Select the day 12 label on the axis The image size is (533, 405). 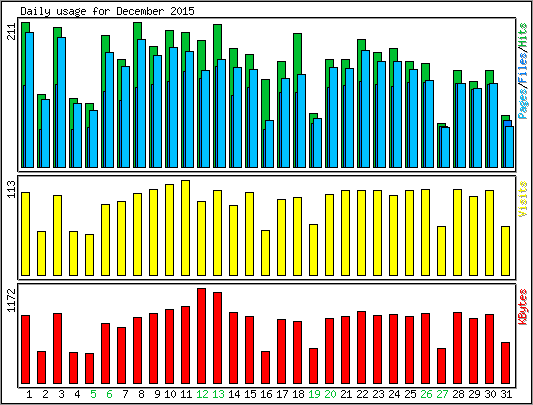pyautogui.click(x=202, y=394)
